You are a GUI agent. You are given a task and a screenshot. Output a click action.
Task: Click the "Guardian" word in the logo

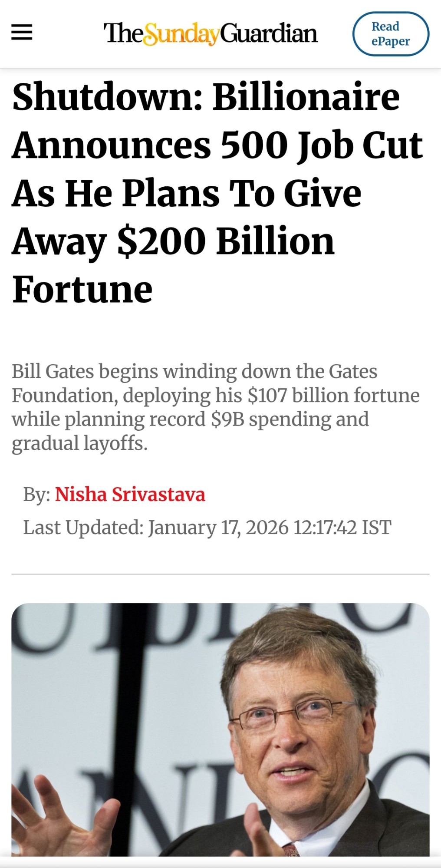[x=269, y=33]
